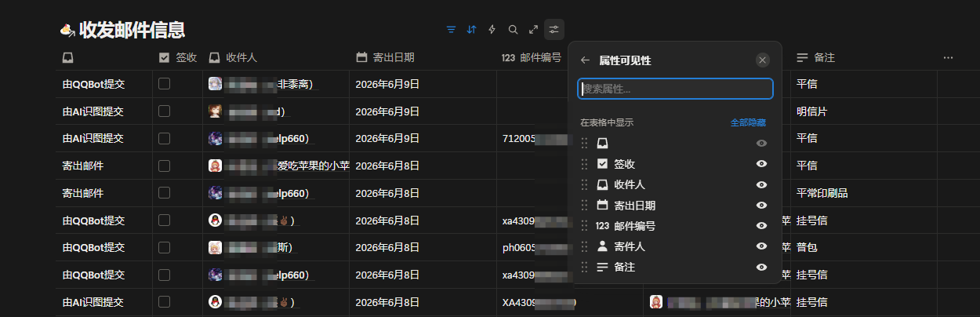Click the avatar in the 爱吃苹果的小苹 recipient cell
The width and height of the screenshot is (980, 317).
point(215,166)
